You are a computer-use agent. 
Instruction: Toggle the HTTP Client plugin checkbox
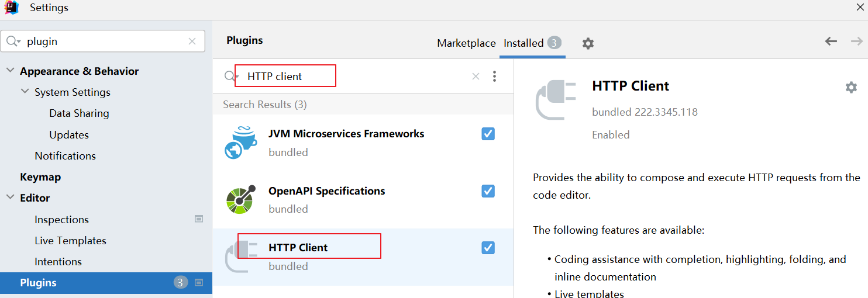[x=488, y=248]
